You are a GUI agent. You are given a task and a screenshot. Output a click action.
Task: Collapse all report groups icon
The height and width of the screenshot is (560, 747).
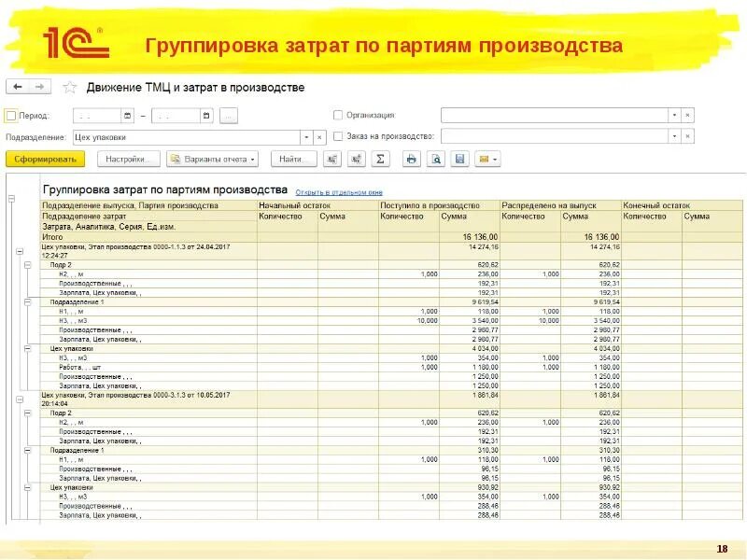tap(332, 159)
